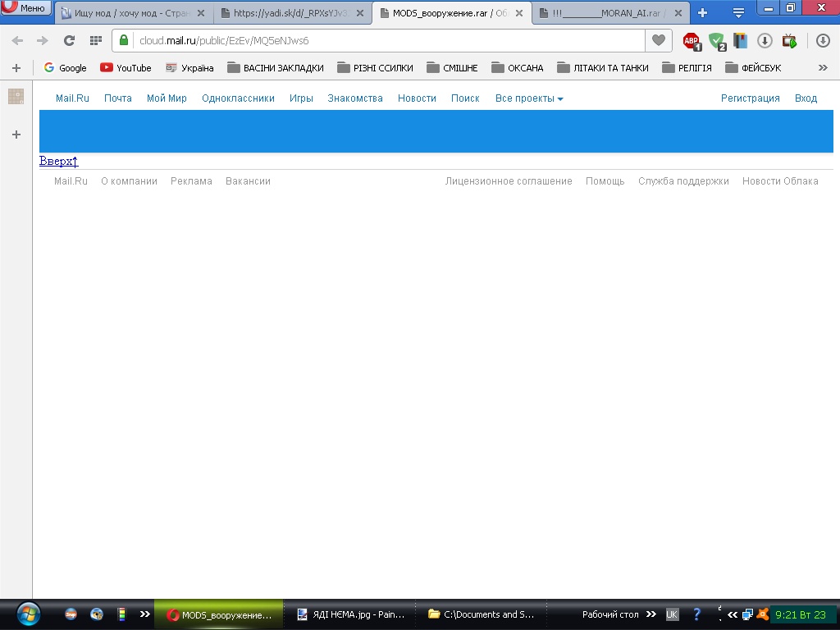Show more bookmarks with the chevron
The width and height of the screenshot is (840, 630).
(x=822, y=67)
